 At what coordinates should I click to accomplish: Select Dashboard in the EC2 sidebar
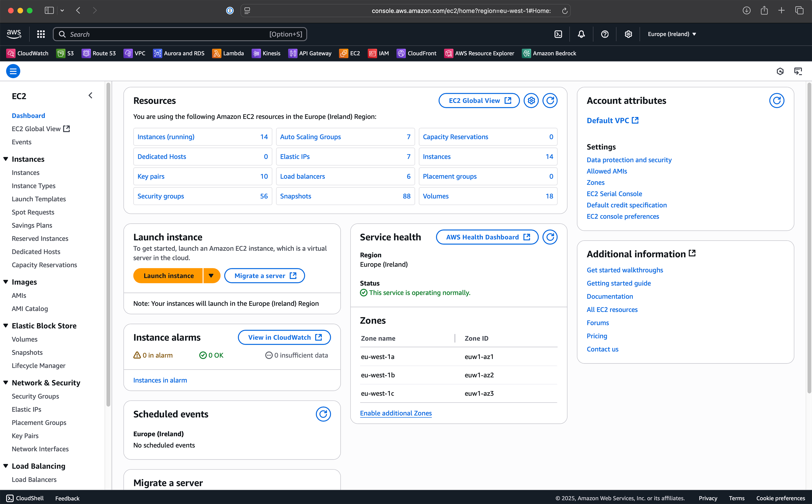(28, 116)
